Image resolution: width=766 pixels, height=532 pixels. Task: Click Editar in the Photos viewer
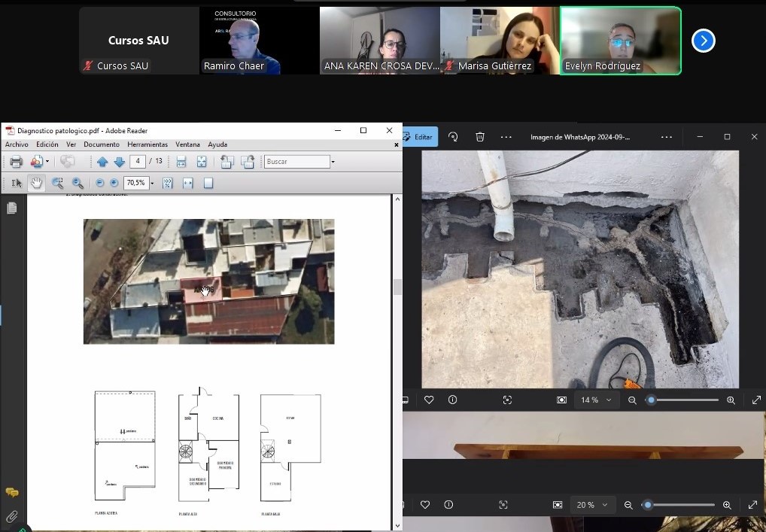coord(419,137)
